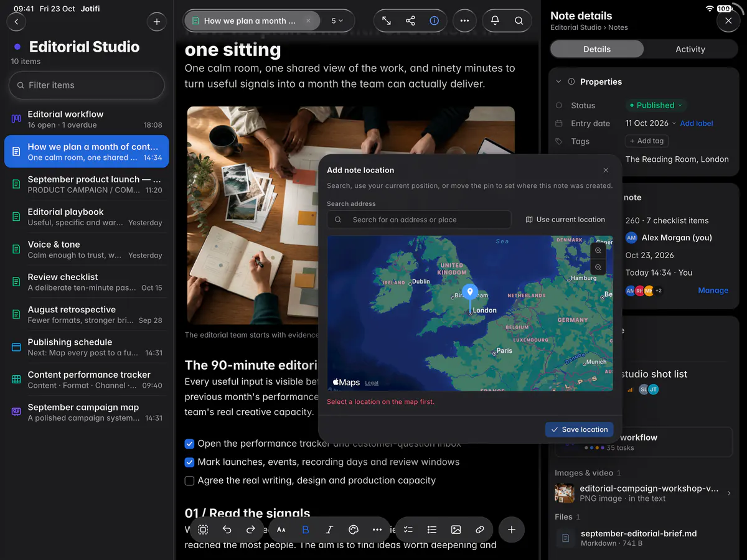The width and height of the screenshot is (747, 560).
Task: Focus the Search address field
Action: (x=419, y=220)
